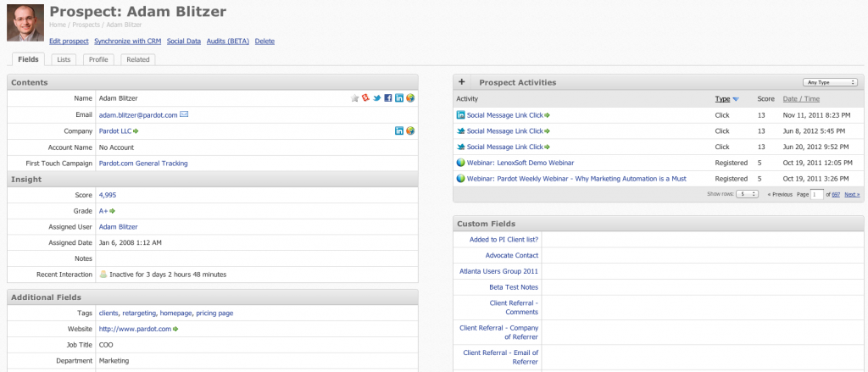
Task: Click the Twitter icon on the Jun 8, 2012 activity
Action: point(460,131)
